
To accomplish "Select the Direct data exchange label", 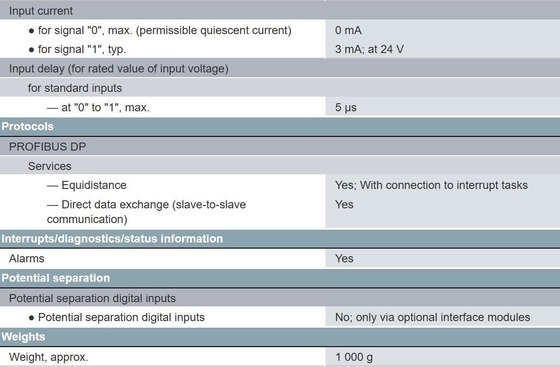I will point(146,212).
